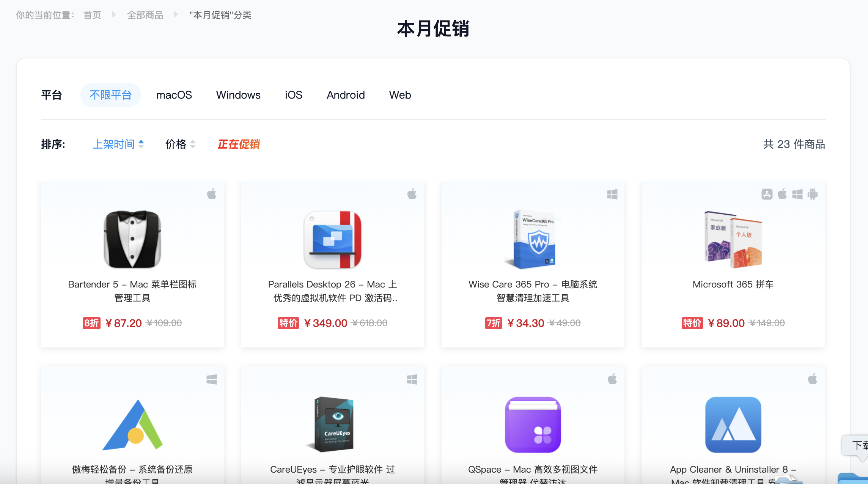Click the Windows icon on 傲梅轻松备份 card
Image resolution: width=868 pixels, height=484 pixels.
212,379
